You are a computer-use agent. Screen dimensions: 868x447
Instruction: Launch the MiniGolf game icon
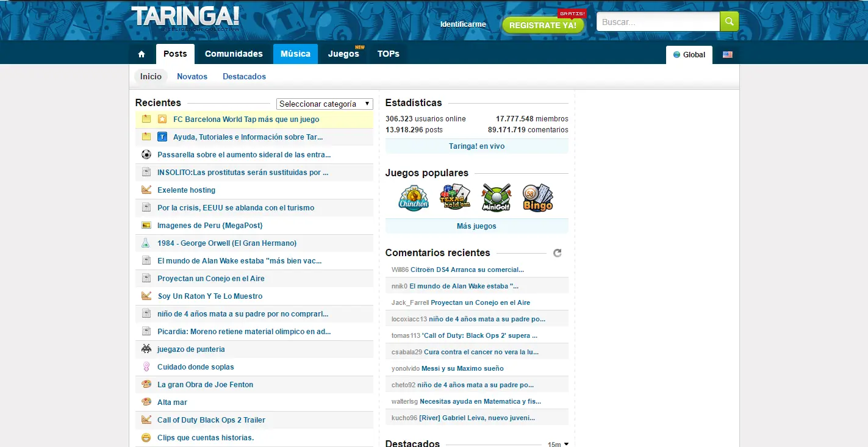(x=497, y=197)
